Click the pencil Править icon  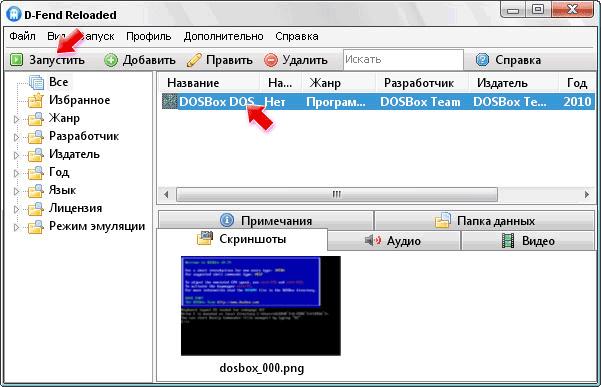pos(194,60)
